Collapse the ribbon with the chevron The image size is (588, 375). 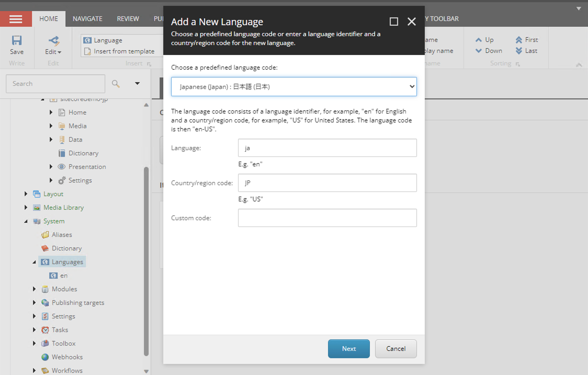[x=579, y=65]
